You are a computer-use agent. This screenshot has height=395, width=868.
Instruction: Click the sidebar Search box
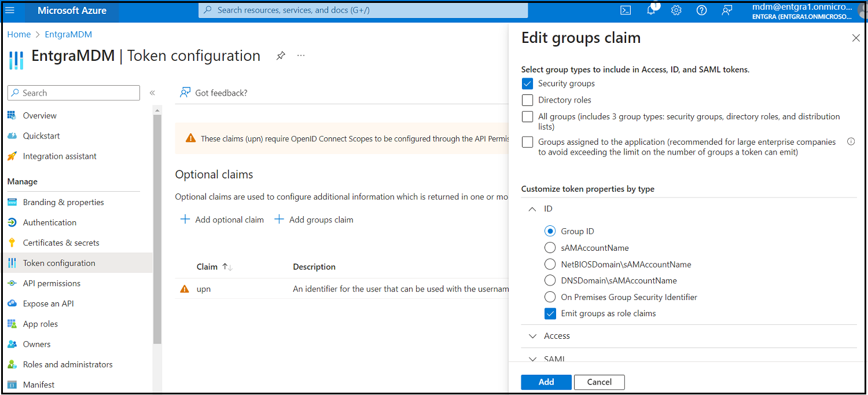73,93
